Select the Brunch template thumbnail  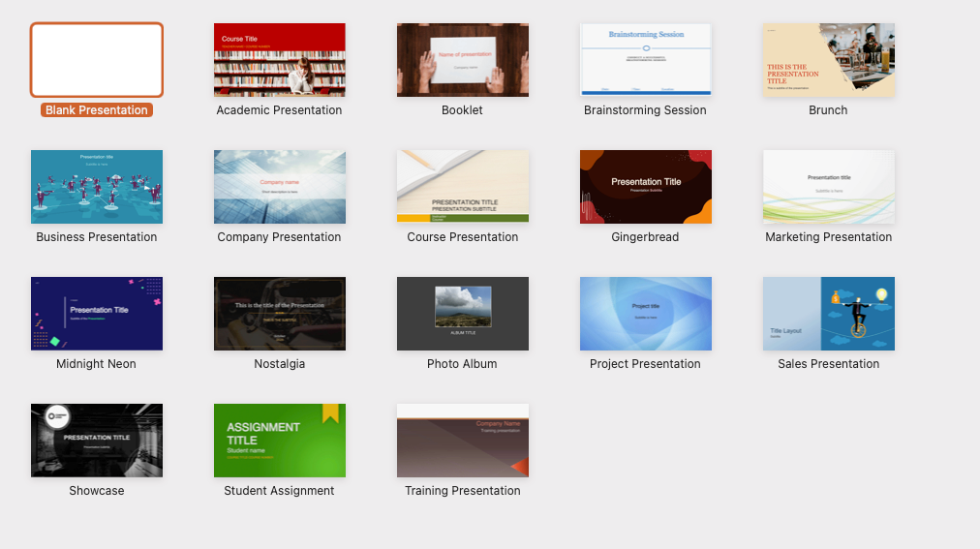[x=828, y=60]
